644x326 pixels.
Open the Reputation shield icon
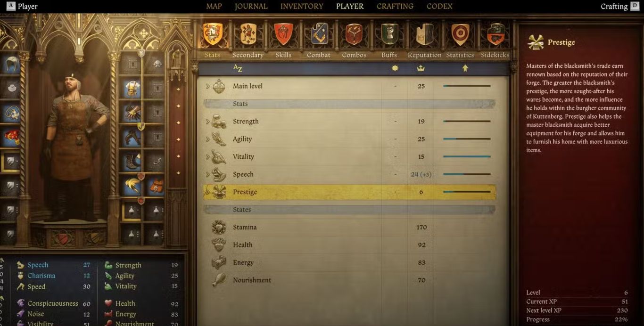(425, 34)
